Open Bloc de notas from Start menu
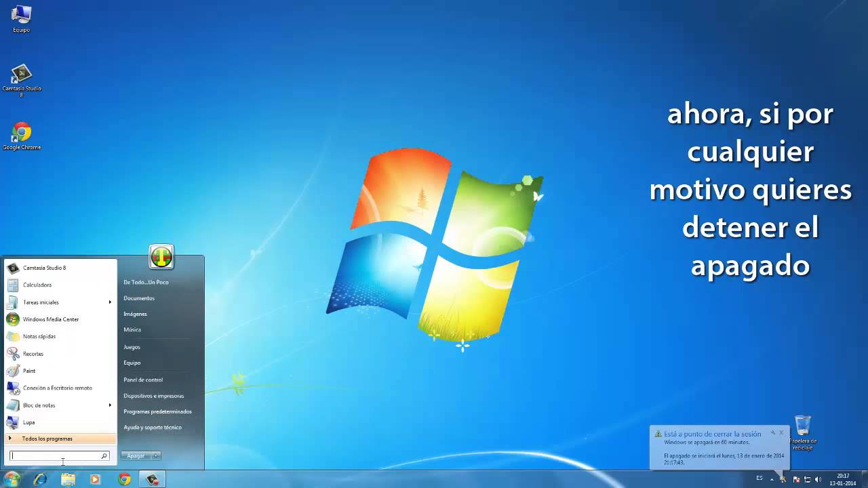The image size is (868, 488). [x=60, y=405]
